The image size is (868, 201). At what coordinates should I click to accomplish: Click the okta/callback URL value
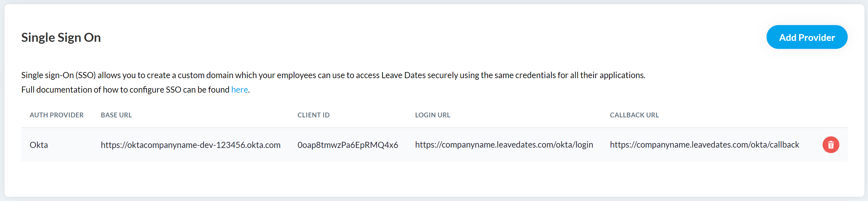tap(704, 145)
